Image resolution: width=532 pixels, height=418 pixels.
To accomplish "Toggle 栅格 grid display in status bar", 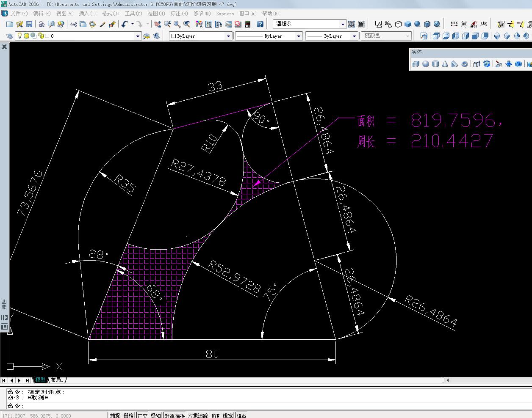I will (129, 415).
